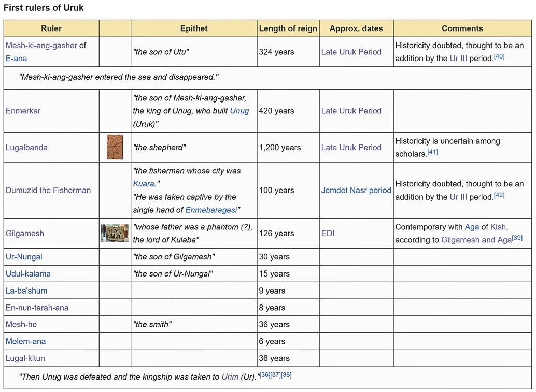
Task: Open the E-ana link
Action: tap(16, 59)
